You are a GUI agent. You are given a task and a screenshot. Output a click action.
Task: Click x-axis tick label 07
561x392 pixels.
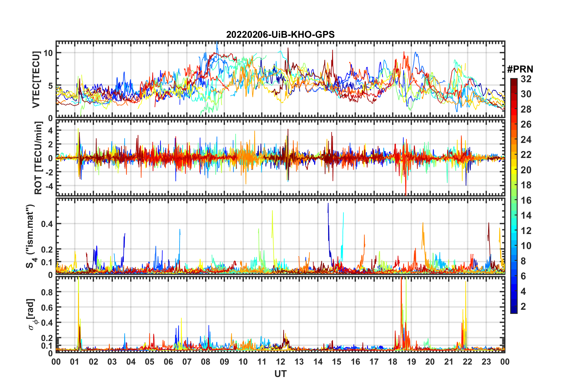click(x=187, y=362)
